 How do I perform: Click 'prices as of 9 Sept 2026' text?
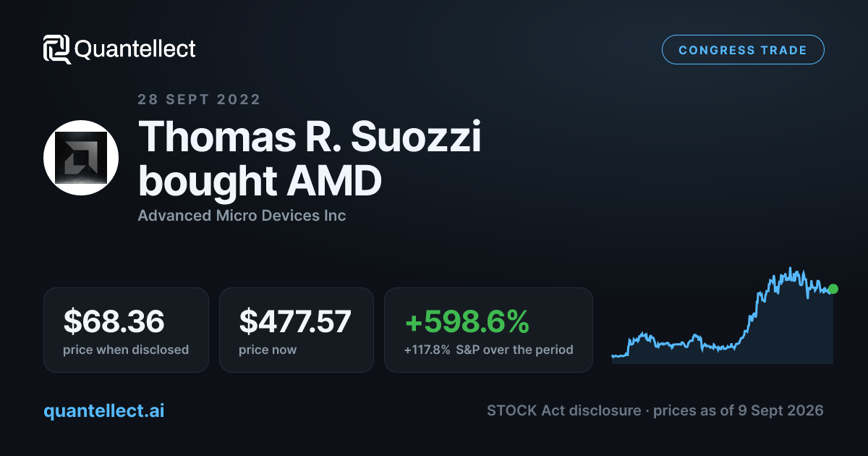(739, 410)
